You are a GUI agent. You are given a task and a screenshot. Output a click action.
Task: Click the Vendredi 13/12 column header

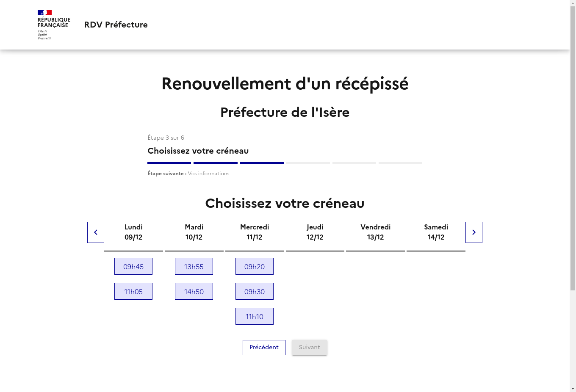376,232
